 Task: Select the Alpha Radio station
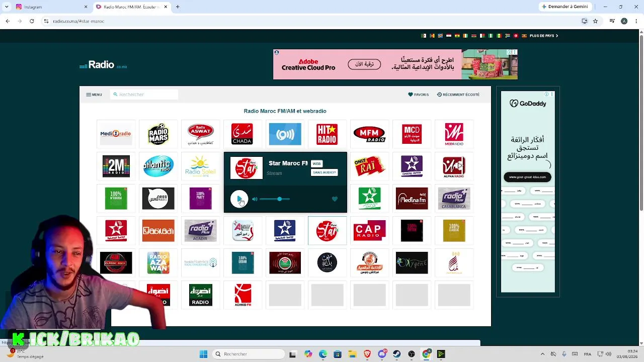coord(454,166)
